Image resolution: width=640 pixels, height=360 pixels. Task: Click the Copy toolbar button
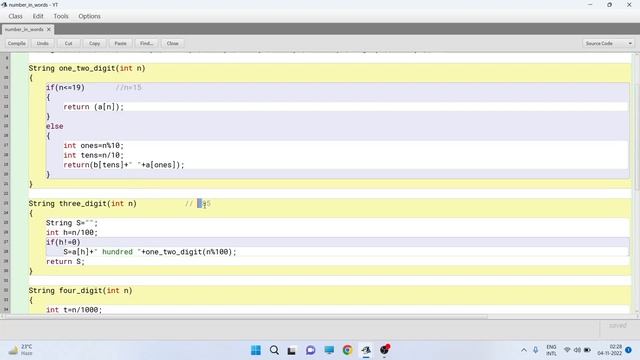(x=94, y=43)
